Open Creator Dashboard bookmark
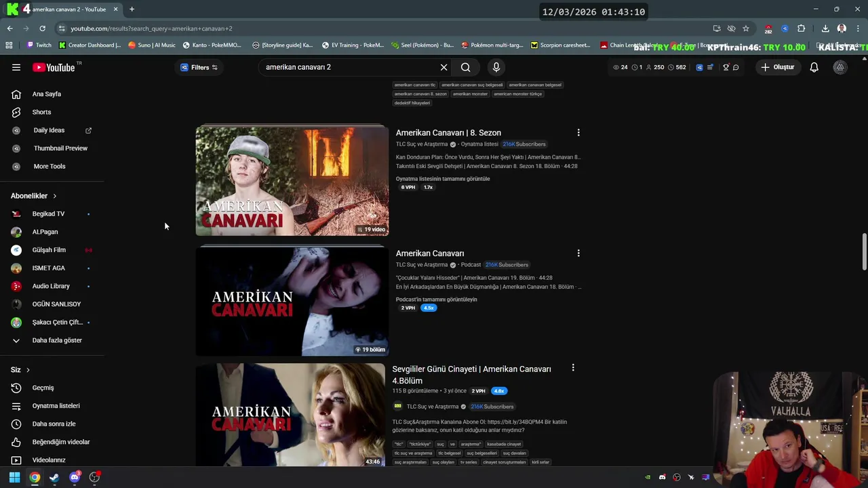This screenshot has width=868, height=488. pyautogui.click(x=90, y=45)
